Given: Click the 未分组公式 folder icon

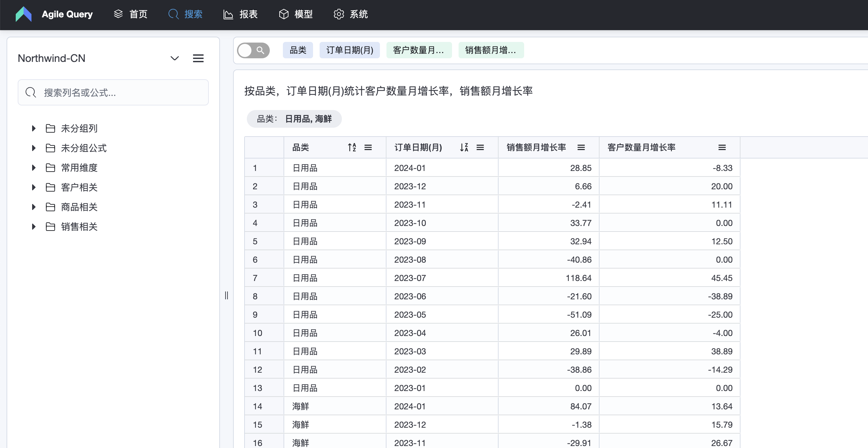Looking at the screenshot, I should tap(50, 148).
